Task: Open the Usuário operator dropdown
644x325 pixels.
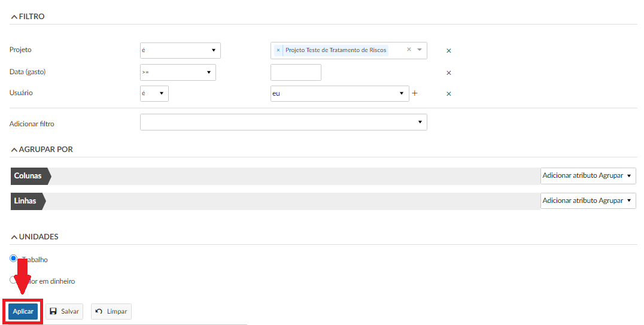Action: coord(154,93)
